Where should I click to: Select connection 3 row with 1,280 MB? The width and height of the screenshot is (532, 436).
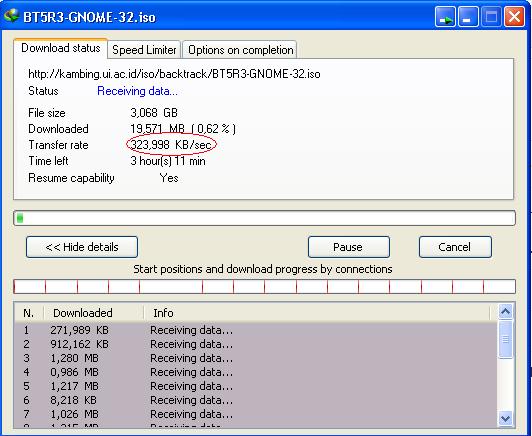[255, 358]
